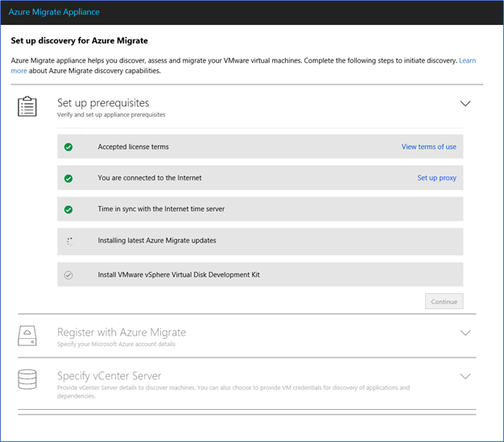Image resolution: width=504 pixels, height=442 pixels.
Task: Expand the Specify vCenter Server chevron
Action: click(465, 376)
